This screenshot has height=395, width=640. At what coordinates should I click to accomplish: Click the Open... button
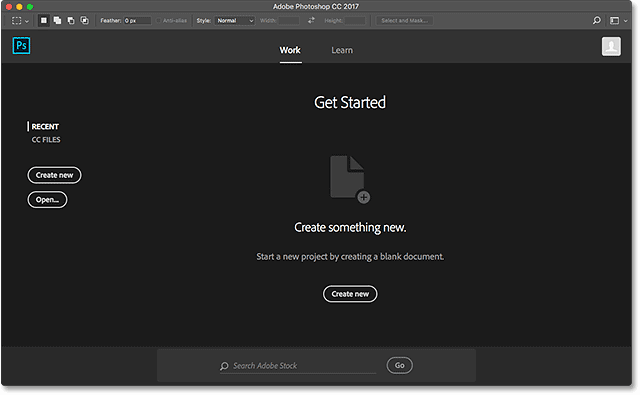point(47,200)
